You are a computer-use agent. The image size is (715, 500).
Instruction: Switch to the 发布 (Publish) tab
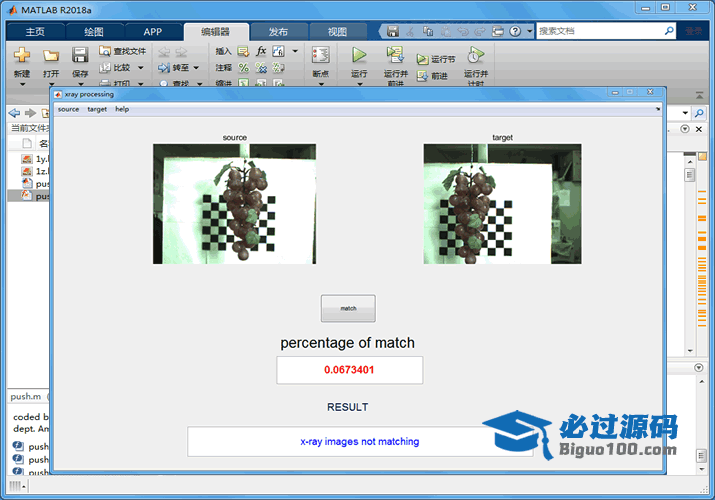pyautogui.click(x=278, y=31)
